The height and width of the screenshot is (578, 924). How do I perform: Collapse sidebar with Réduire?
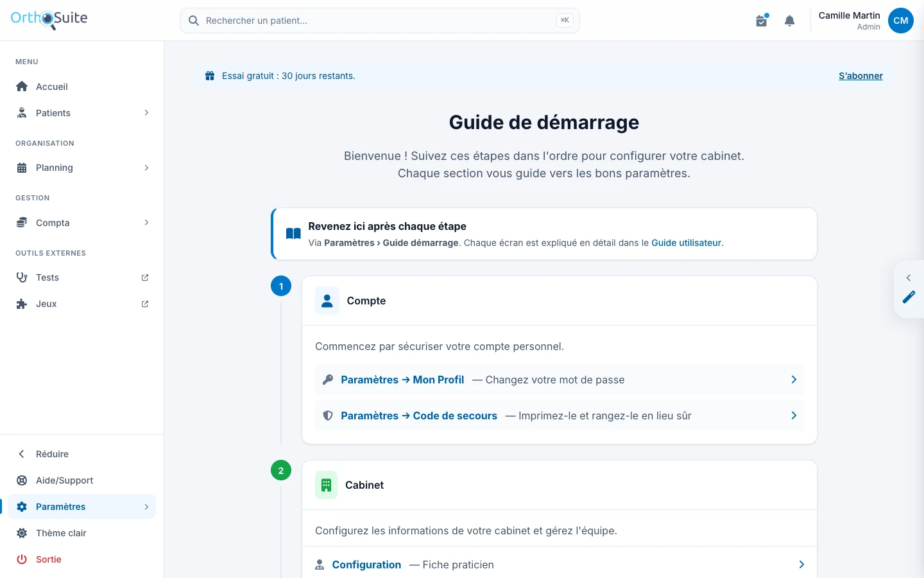[81, 454]
